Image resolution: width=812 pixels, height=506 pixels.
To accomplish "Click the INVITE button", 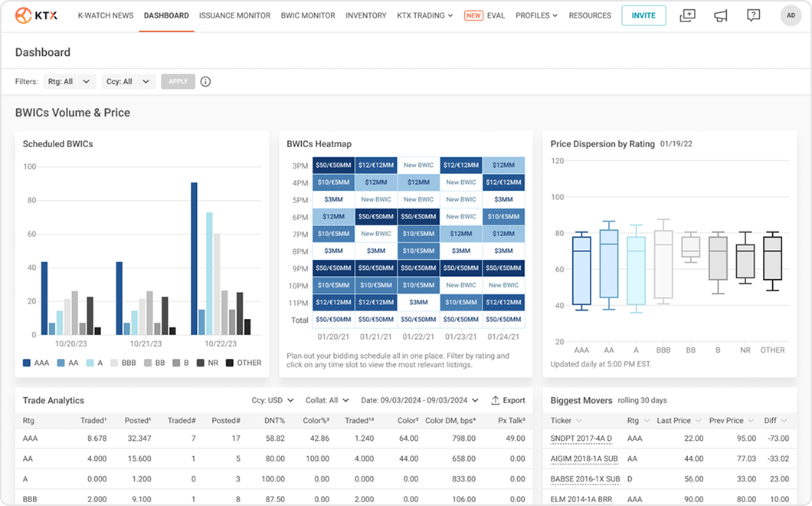I will coord(643,15).
